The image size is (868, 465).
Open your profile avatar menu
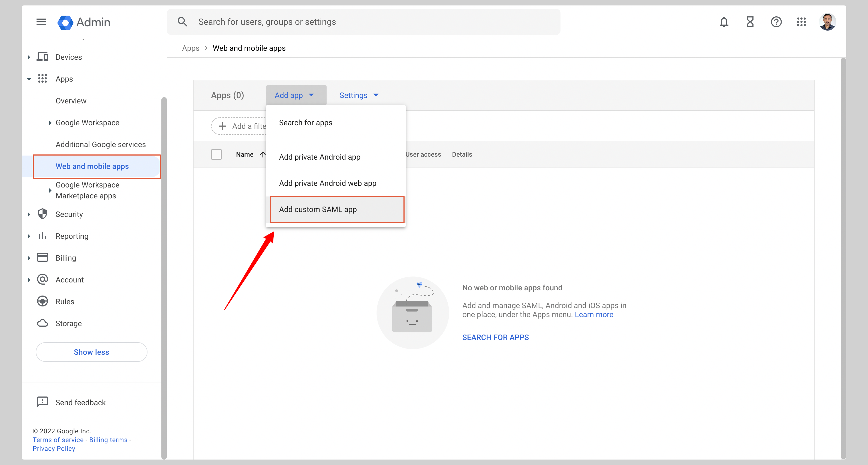pos(828,22)
